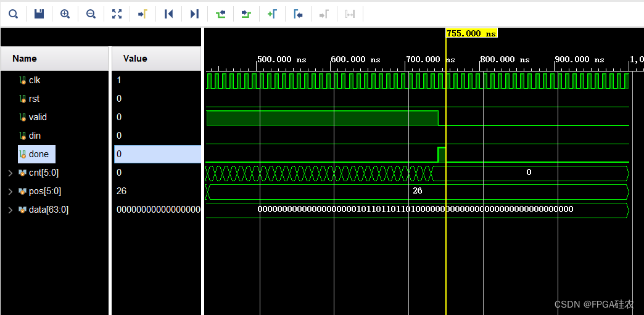The width and height of the screenshot is (644, 315).
Task: Click the pos value 26 cell
Action: click(x=122, y=191)
